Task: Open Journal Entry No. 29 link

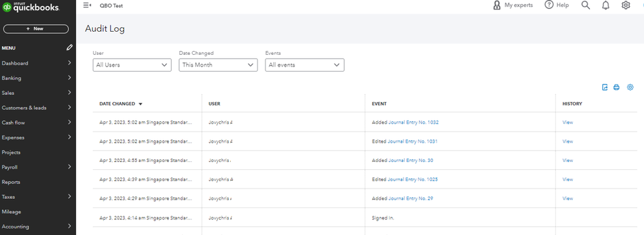Action: [411, 198]
